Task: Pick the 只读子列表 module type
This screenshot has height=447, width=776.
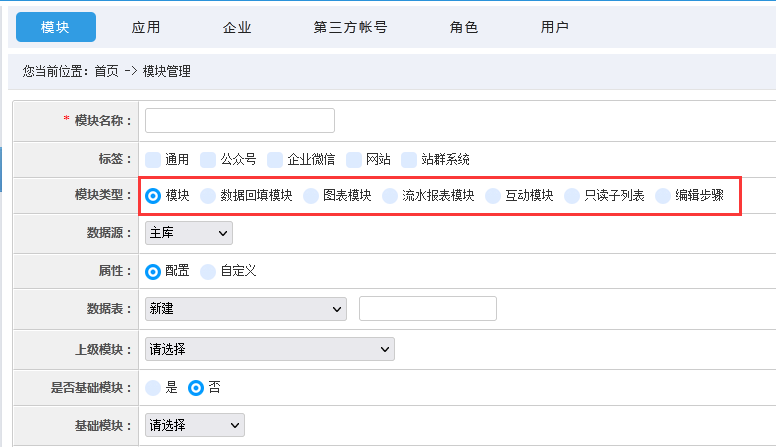Action: click(572, 196)
